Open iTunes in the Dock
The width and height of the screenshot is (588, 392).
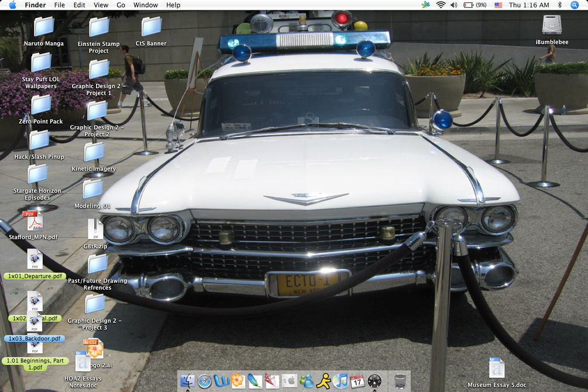(x=339, y=381)
